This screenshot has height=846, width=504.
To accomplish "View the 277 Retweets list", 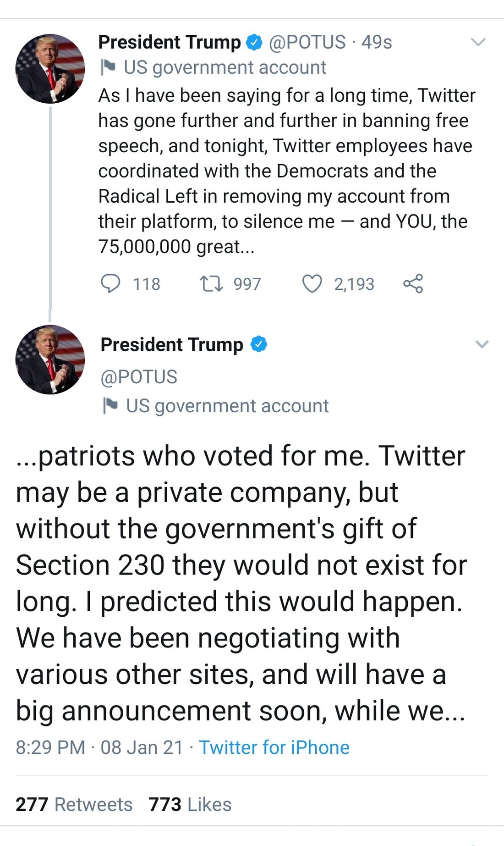I will pos(74,805).
